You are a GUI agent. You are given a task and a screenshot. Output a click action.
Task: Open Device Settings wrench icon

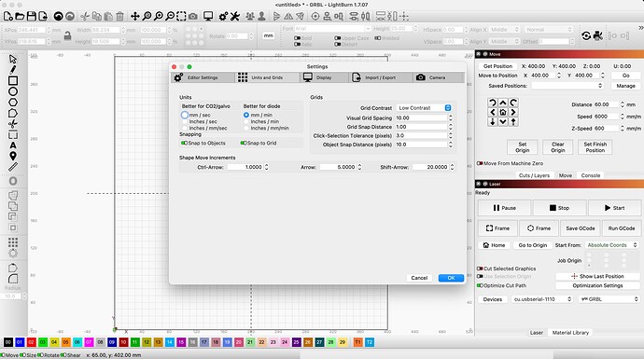point(235,17)
